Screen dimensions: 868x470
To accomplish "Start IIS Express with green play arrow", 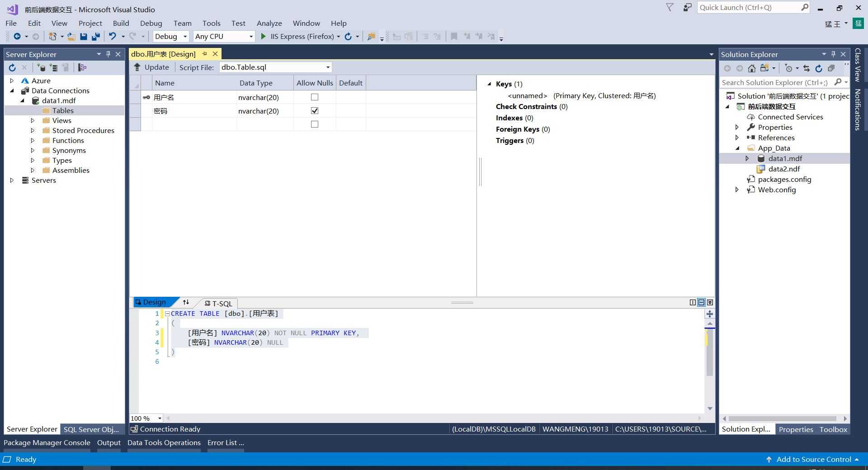I will [263, 37].
